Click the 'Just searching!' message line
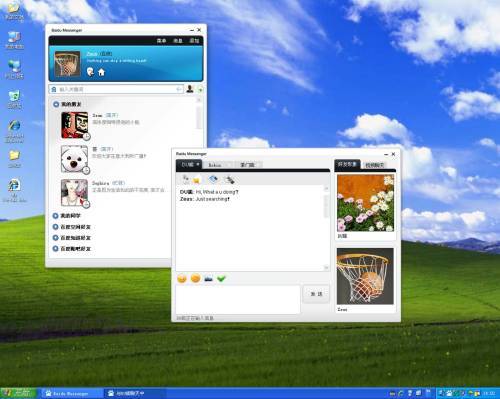The width and height of the screenshot is (500, 399). [x=205, y=199]
